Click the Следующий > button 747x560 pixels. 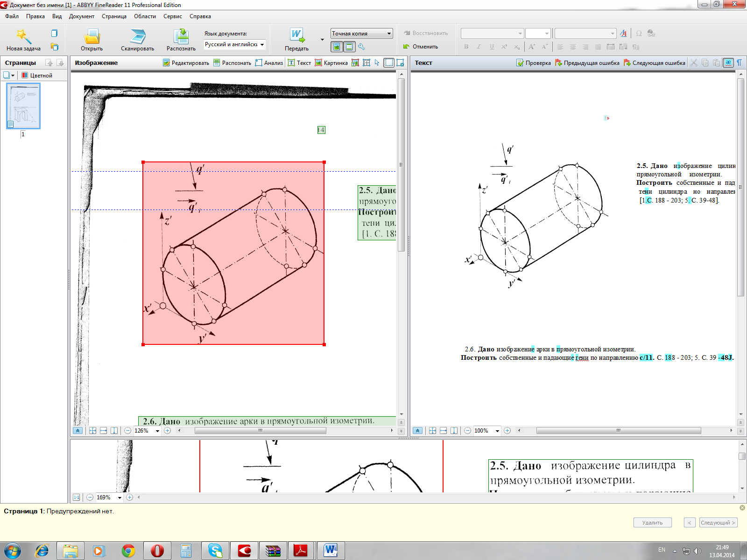coord(718,523)
